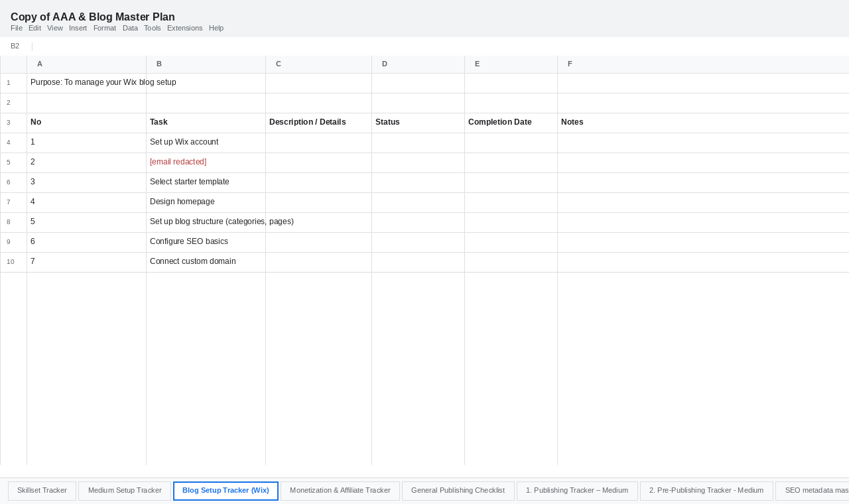Viewport: 849px width, 504px height.
Task: Open the Edit menu
Action: tap(34, 28)
